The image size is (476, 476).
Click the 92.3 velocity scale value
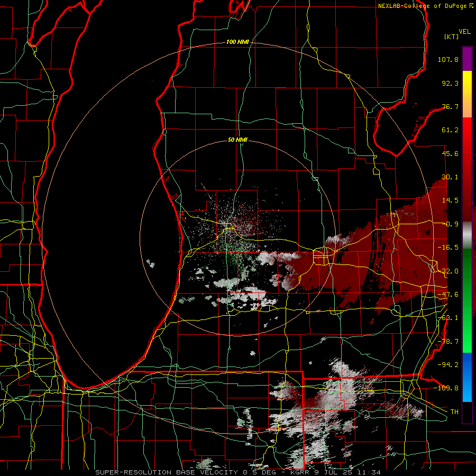click(x=450, y=83)
